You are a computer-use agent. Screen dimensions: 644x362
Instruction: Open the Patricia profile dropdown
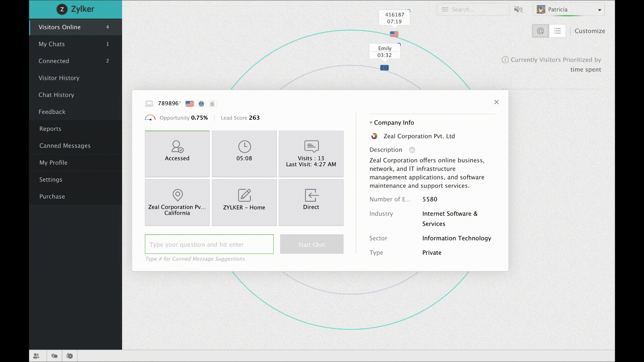click(x=599, y=10)
